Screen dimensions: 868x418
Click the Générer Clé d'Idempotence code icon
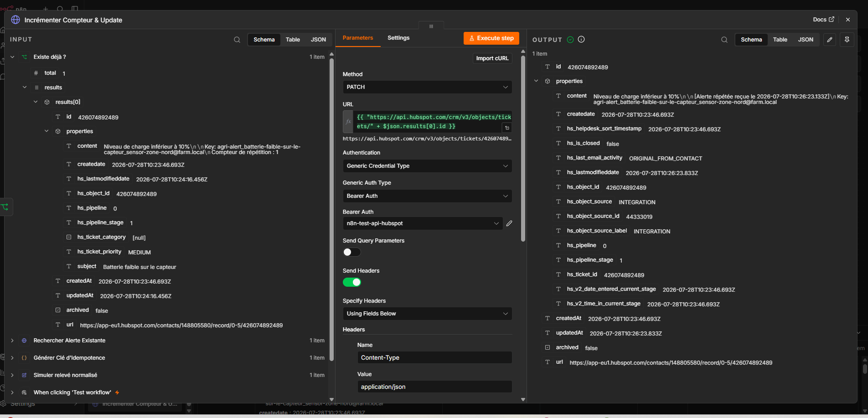coord(25,358)
